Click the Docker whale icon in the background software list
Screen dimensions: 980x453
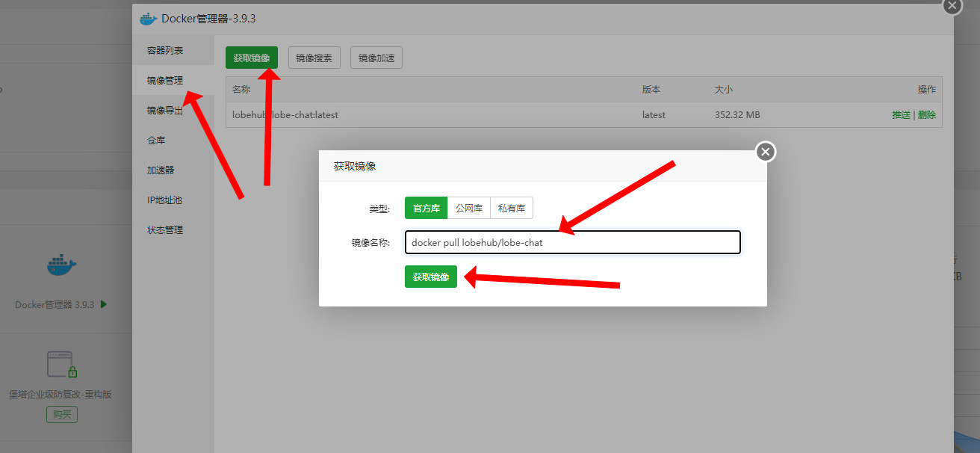[x=61, y=265]
